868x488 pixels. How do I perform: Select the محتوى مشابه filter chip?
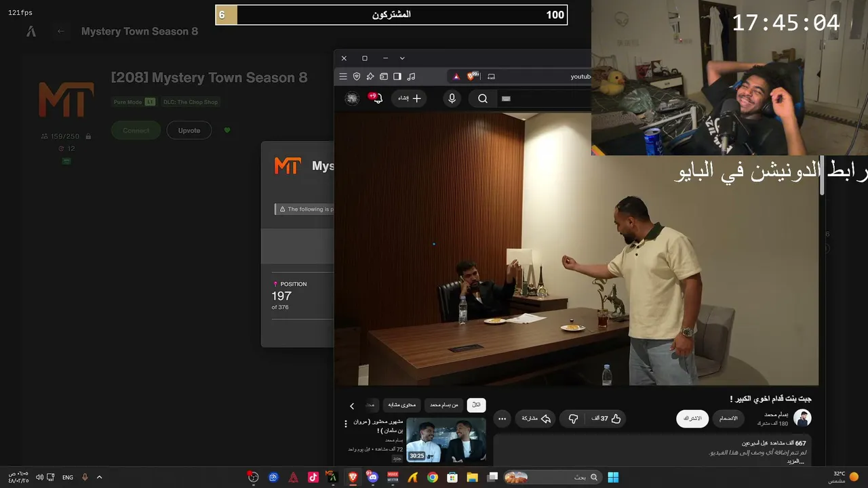tap(403, 405)
